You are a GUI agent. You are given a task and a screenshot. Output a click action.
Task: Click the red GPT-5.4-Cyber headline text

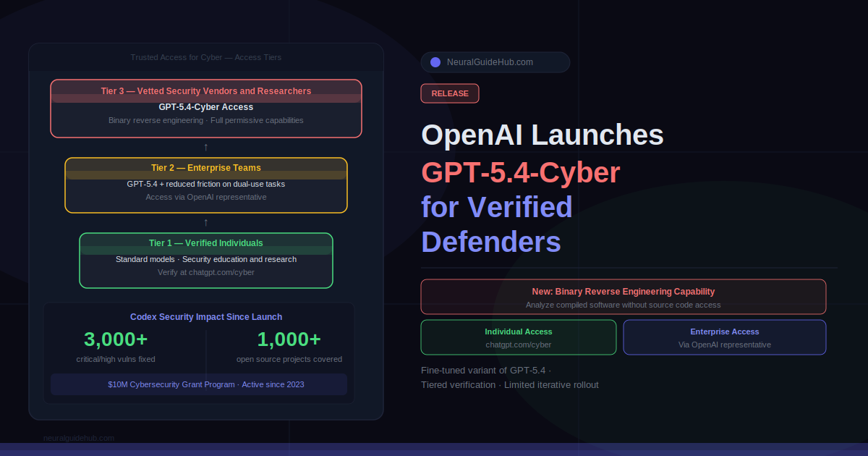(x=521, y=173)
